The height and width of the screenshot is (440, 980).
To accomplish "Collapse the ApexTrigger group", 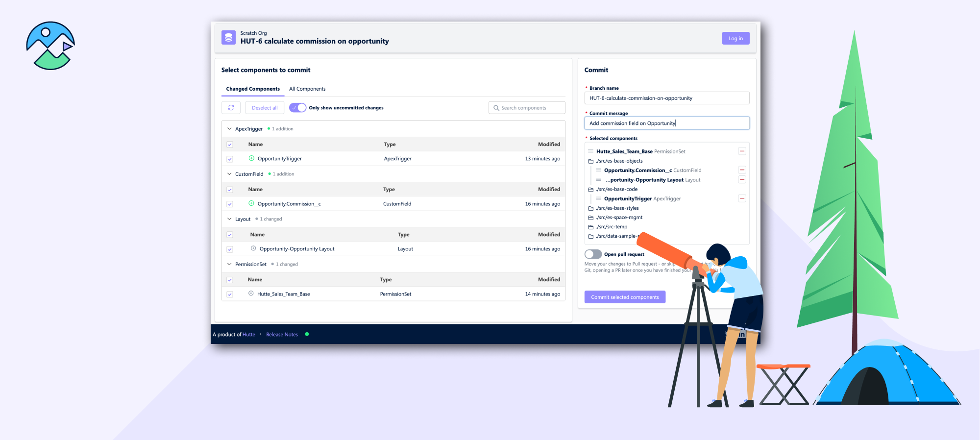I will (x=229, y=129).
